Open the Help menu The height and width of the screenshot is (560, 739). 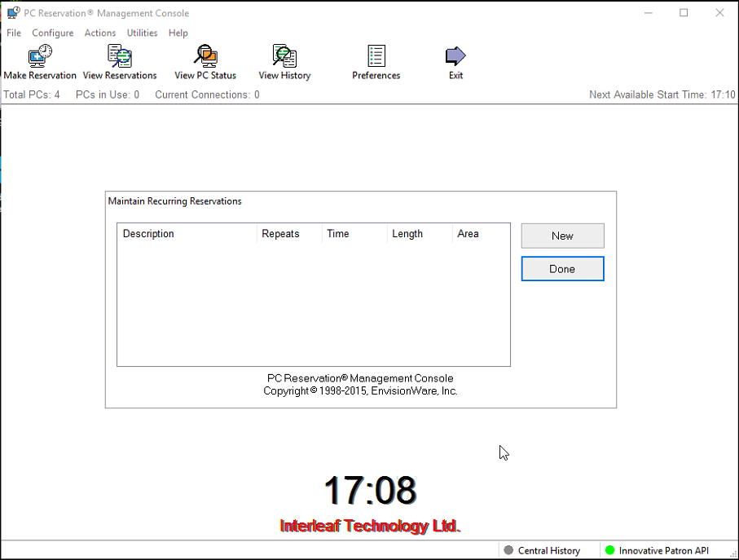[178, 33]
